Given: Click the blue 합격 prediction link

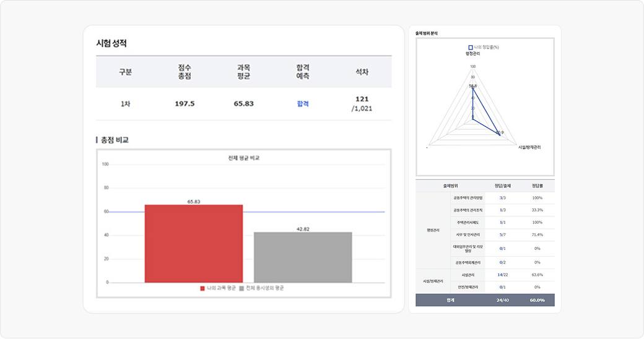Looking at the screenshot, I should pyautogui.click(x=303, y=103).
